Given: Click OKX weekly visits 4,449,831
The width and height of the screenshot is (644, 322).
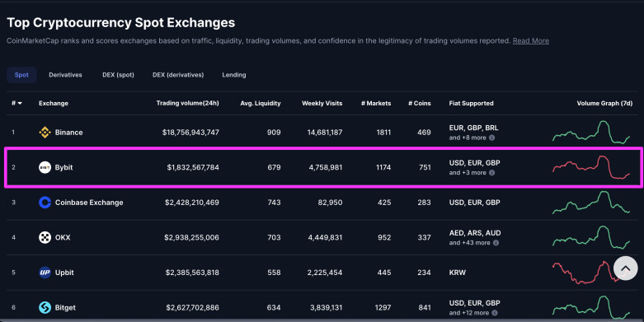Looking at the screenshot, I should click(325, 237).
